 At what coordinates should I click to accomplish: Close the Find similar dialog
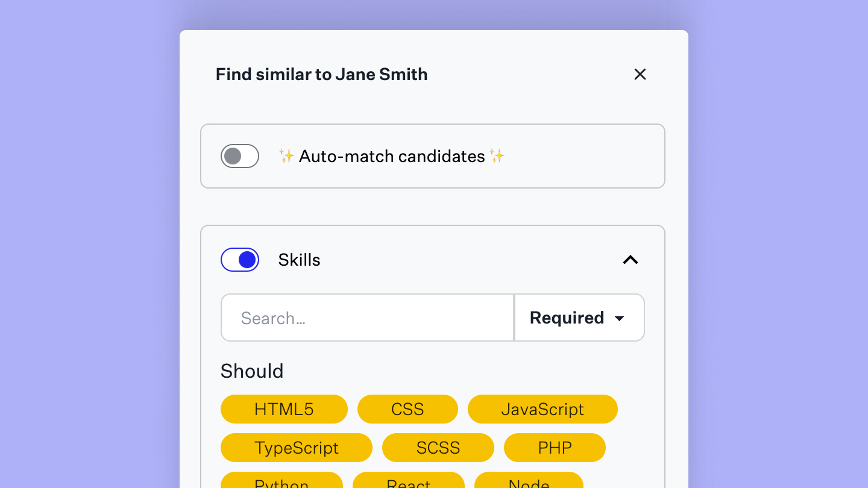pos(640,74)
